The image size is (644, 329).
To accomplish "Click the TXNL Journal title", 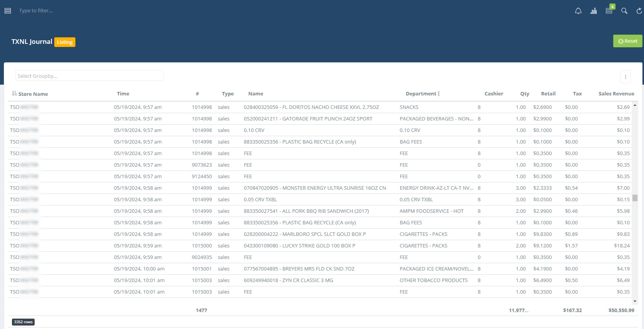I will 32,42.
